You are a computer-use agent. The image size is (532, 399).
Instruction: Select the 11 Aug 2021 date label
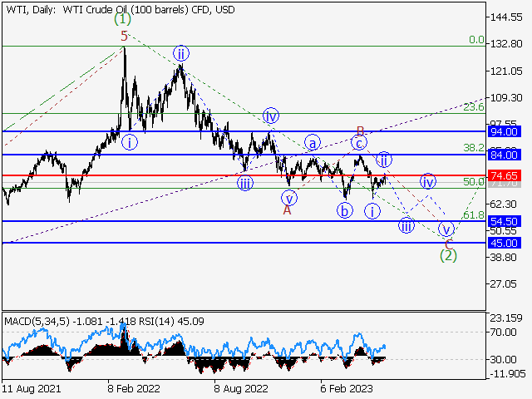[x=32, y=388]
